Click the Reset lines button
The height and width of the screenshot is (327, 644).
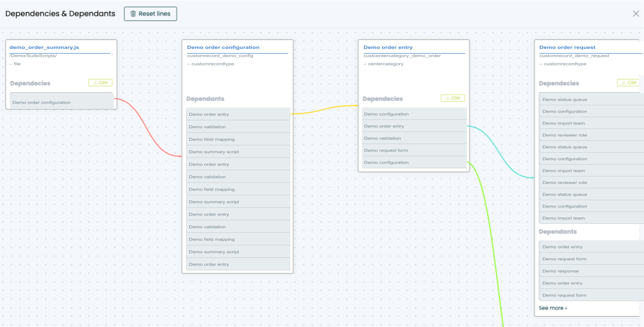click(150, 14)
